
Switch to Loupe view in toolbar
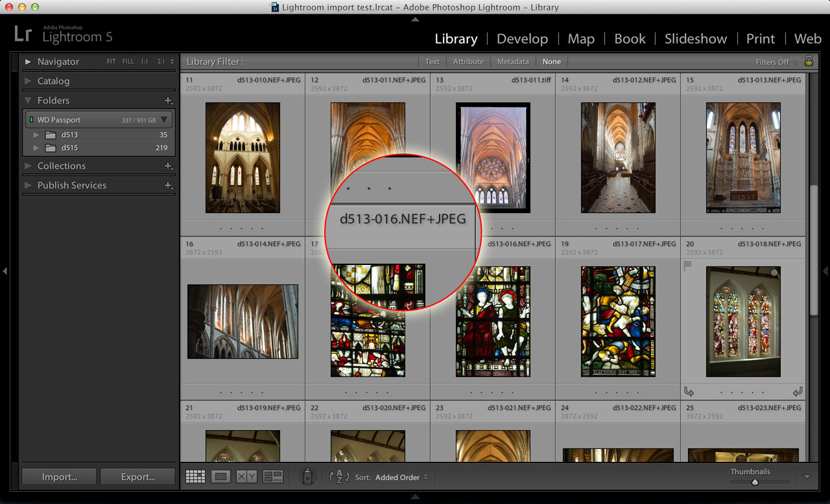point(220,477)
